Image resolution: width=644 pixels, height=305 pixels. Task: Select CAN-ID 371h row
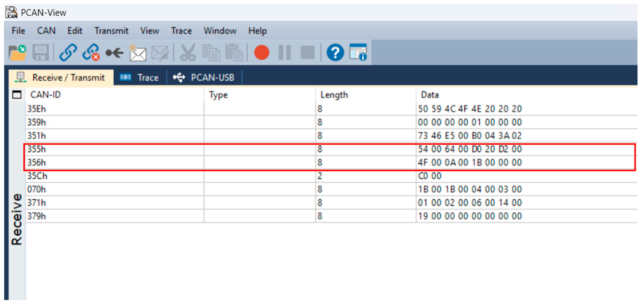pos(331,203)
